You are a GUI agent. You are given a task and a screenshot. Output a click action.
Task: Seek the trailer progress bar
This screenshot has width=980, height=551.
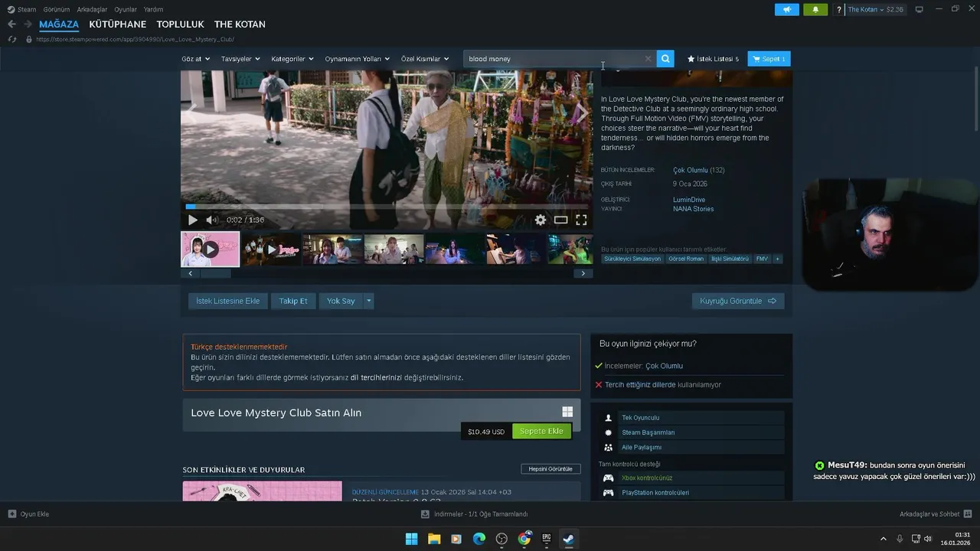click(x=387, y=207)
